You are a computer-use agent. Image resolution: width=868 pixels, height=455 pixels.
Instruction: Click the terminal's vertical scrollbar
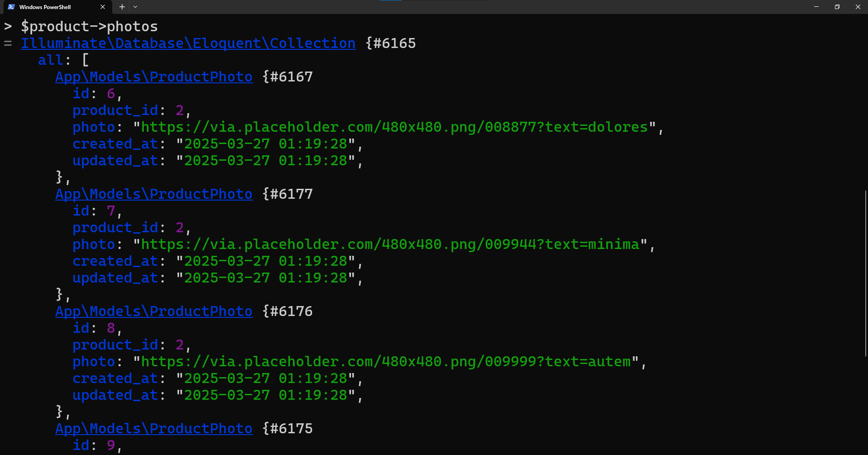point(865,272)
